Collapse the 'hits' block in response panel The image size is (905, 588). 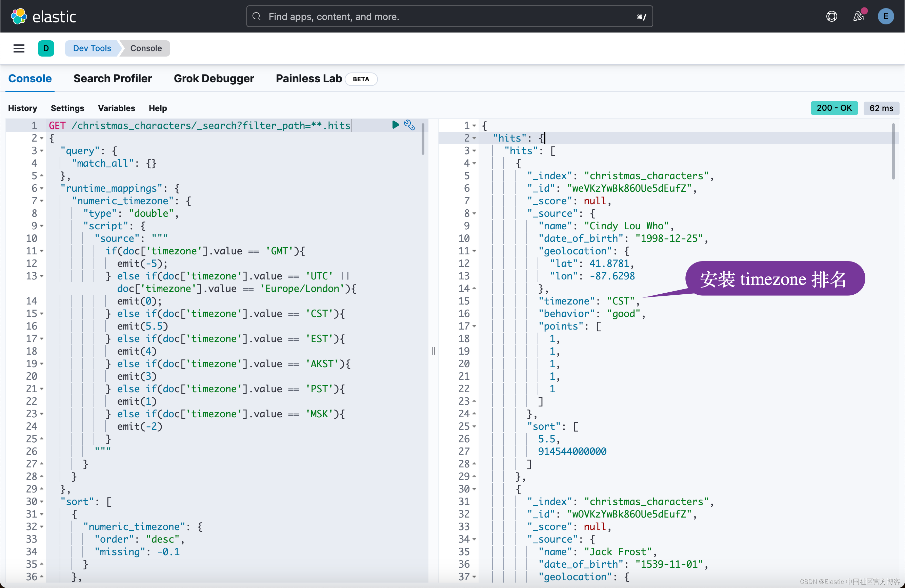coord(475,138)
